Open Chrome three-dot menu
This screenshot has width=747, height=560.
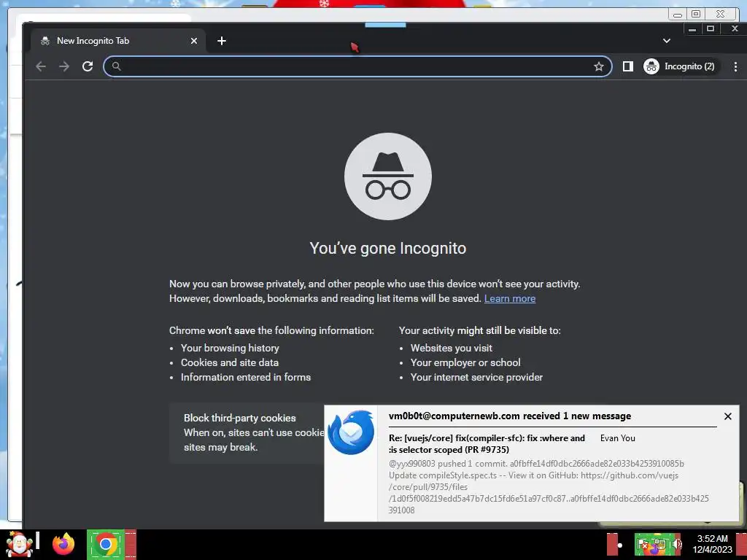coord(735,66)
